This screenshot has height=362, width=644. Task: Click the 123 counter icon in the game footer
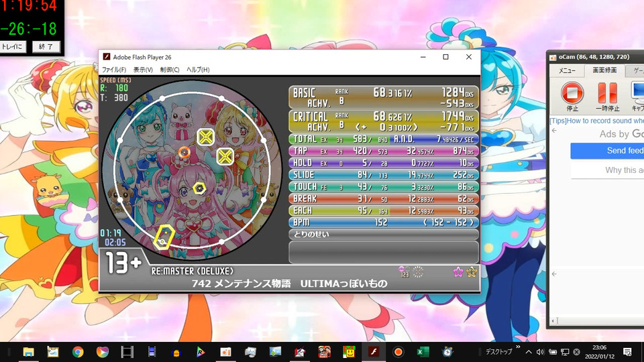point(404,271)
